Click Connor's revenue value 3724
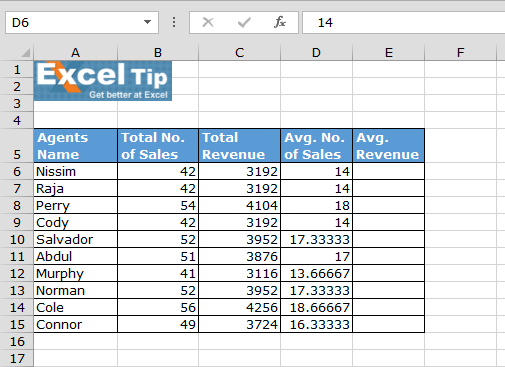Screen dimensions: 505x367 240,324
